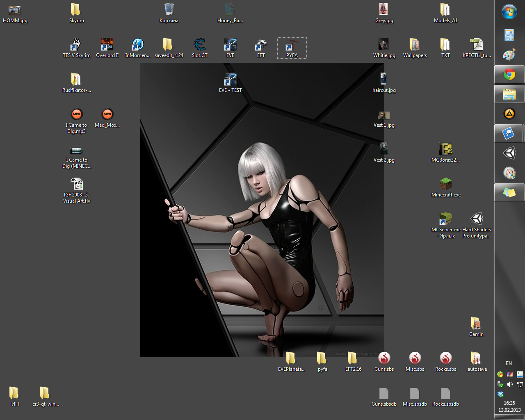Click the Unity icon in the taskbar
The width and height of the screenshot is (525, 420).
pos(509,153)
